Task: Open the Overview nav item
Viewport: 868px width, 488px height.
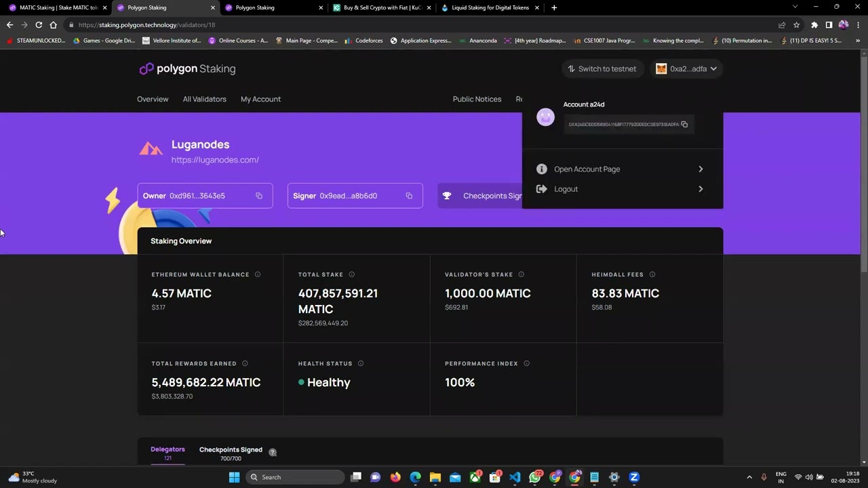Action: (x=153, y=99)
